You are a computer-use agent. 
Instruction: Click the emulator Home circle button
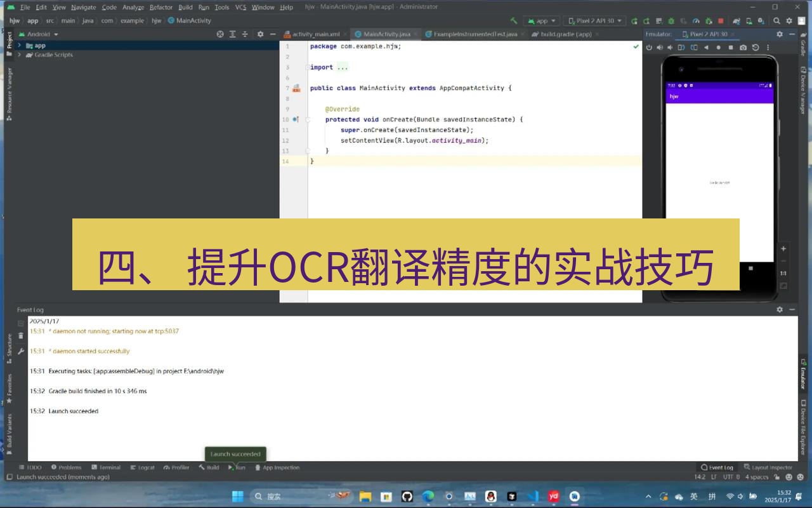[x=718, y=48]
